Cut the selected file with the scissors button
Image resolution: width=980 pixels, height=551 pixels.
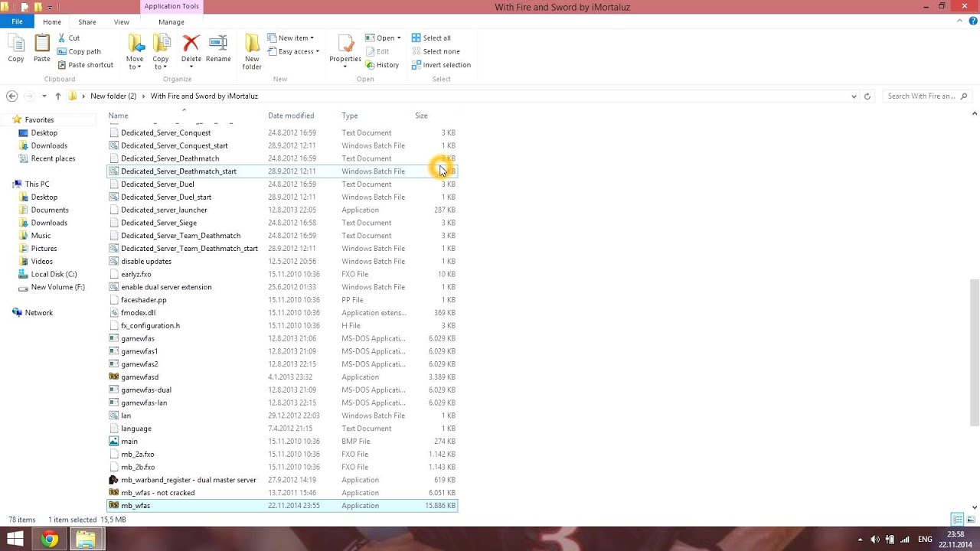[x=68, y=37]
